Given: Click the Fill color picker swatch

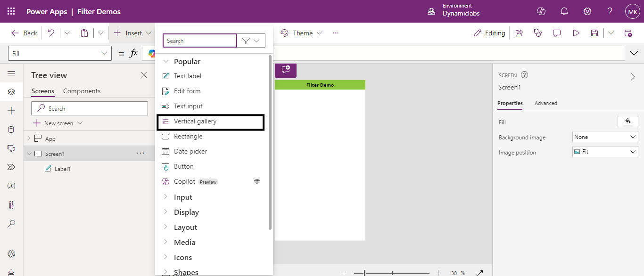Looking at the screenshot, I should point(627,122).
